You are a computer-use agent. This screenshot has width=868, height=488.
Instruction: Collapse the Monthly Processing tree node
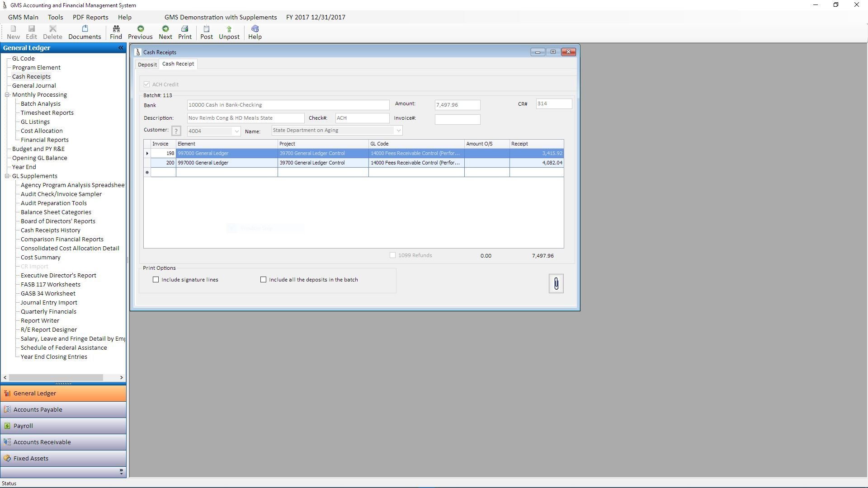point(7,95)
